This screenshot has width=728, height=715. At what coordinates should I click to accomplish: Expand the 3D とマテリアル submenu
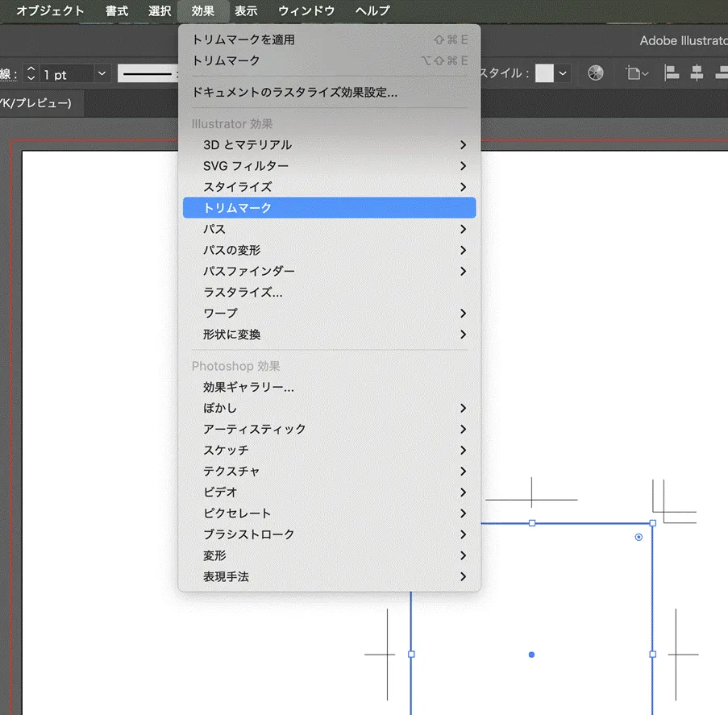[x=329, y=145]
